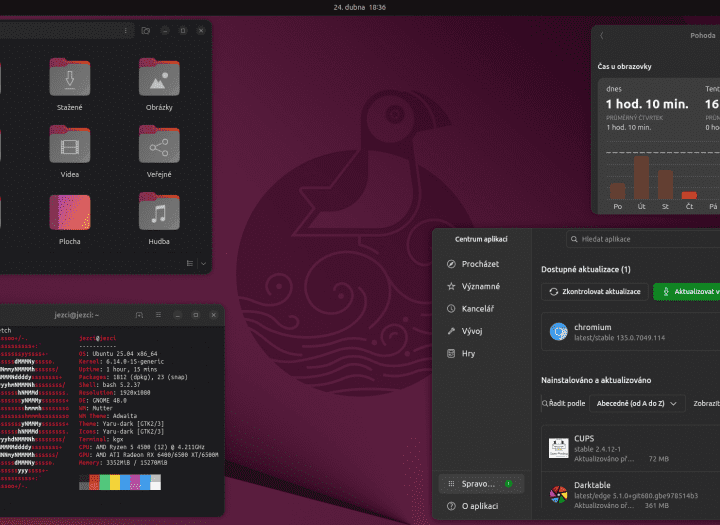Open the Obrázky pictures folder
Screen dimensions: 720x525
(x=158, y=80)
